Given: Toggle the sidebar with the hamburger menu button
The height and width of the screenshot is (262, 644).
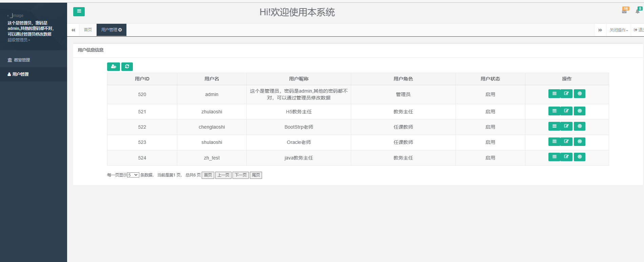Looking at the screenshot, I should [79, 12].
